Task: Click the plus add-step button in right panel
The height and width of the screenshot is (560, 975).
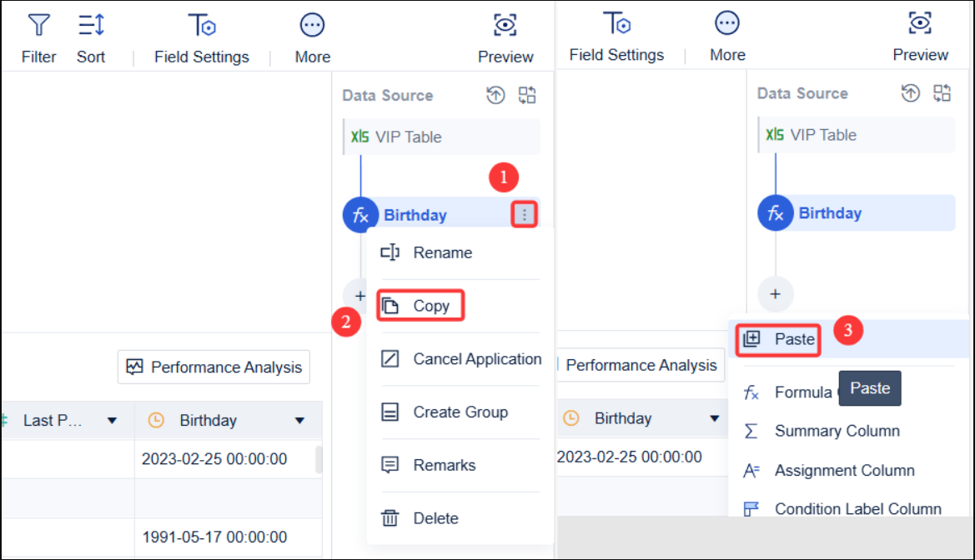Action: (775, 294)
